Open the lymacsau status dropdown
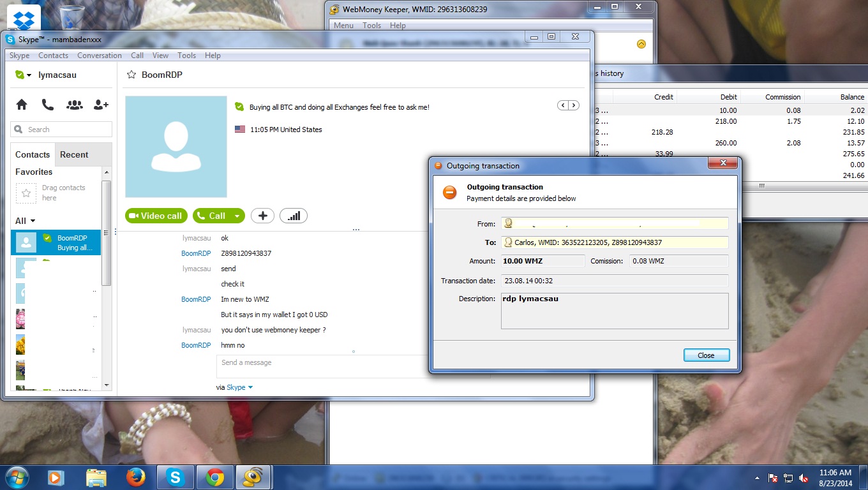The height and width of the screenshot is (490, 868). [29, 75]
